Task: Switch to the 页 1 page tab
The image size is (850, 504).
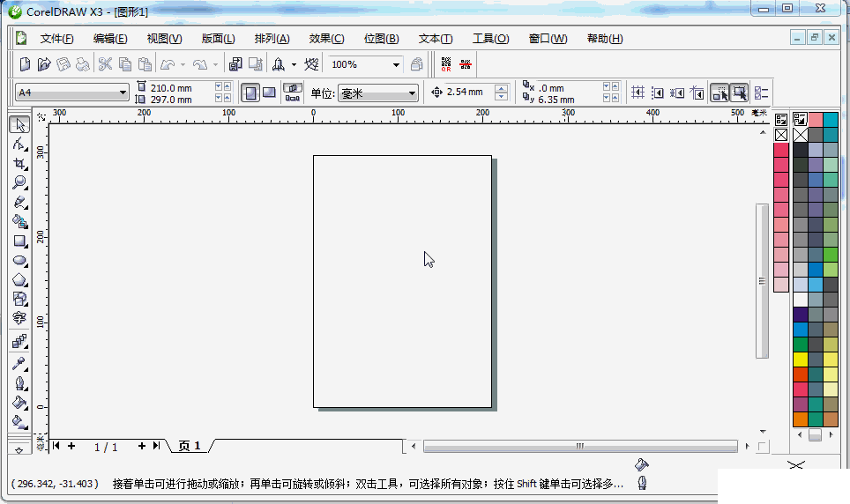Action: point(190,446)
